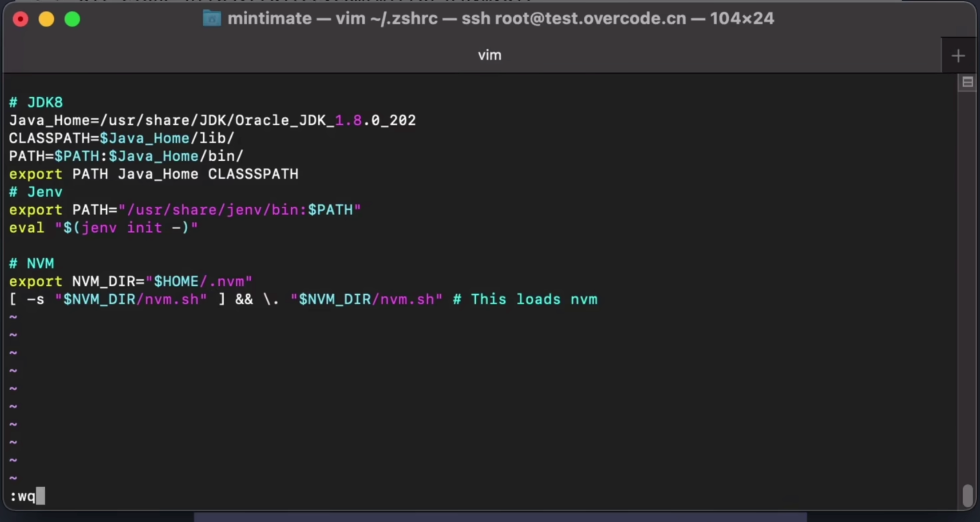Click the export PATH="/usr/share/jenv/bin:$PATH" line
980x522 pixels.
click(185, 210)
